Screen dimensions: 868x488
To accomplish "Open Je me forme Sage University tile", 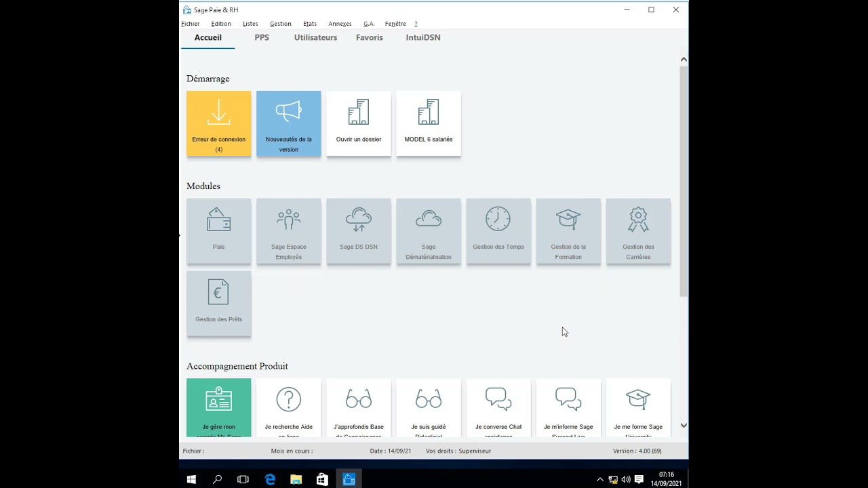I will point(638,407).
